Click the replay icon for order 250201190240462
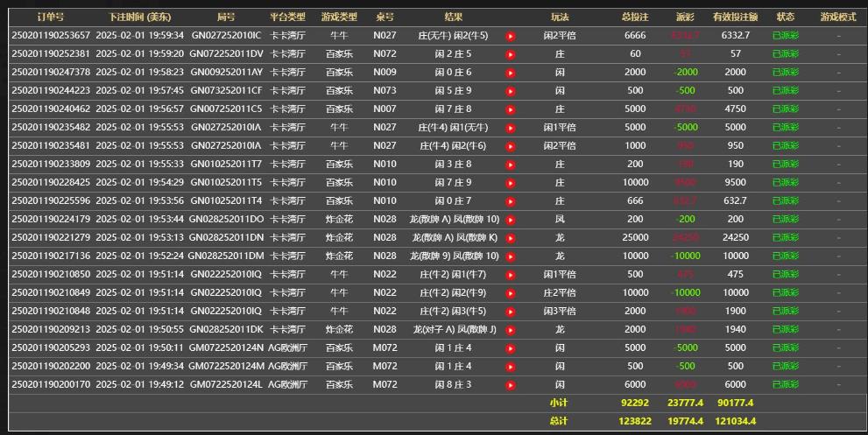The width and height of the screenshot is (868, 435). tap(511, 109)
